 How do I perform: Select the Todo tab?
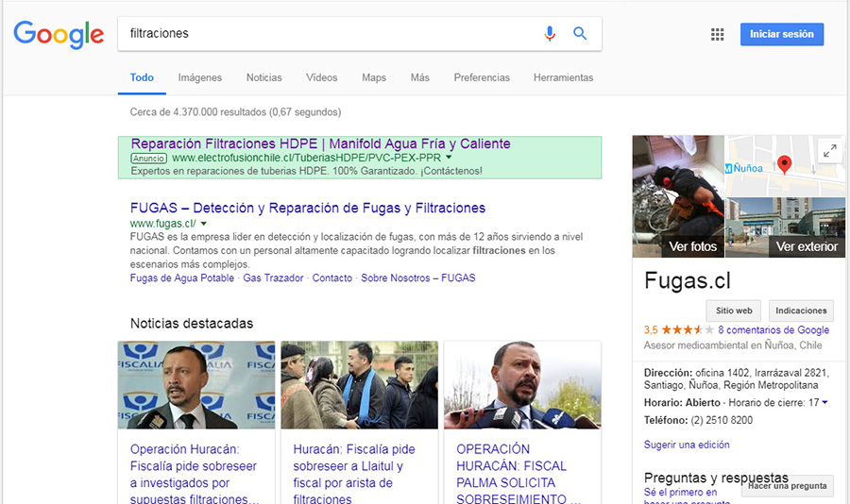(142, 77)
